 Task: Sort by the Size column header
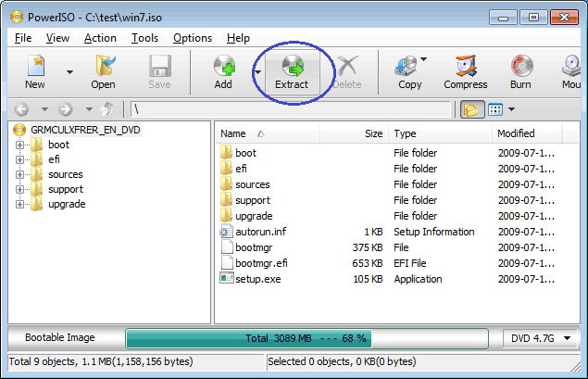pyautogui.click(x=352, y=133)
